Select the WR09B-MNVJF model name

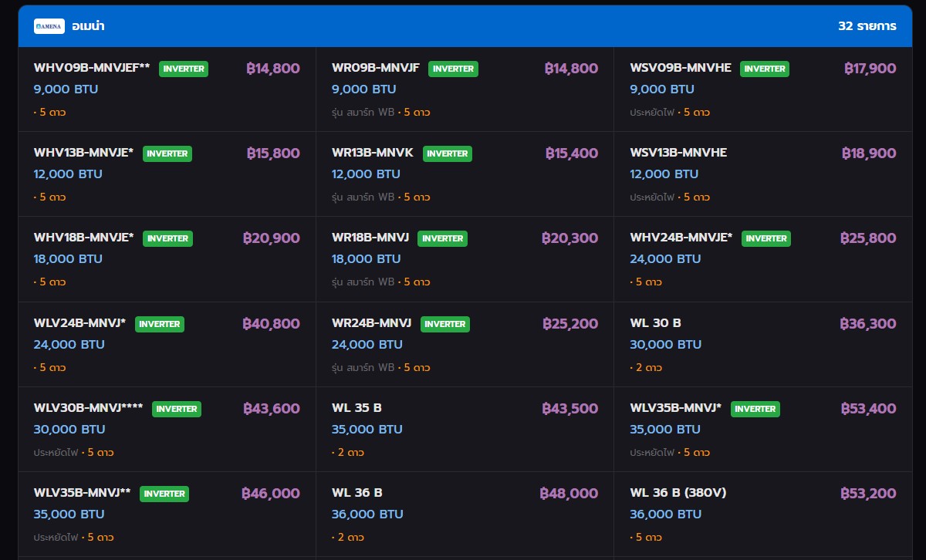pyautogui.click(x=376, y=68)
